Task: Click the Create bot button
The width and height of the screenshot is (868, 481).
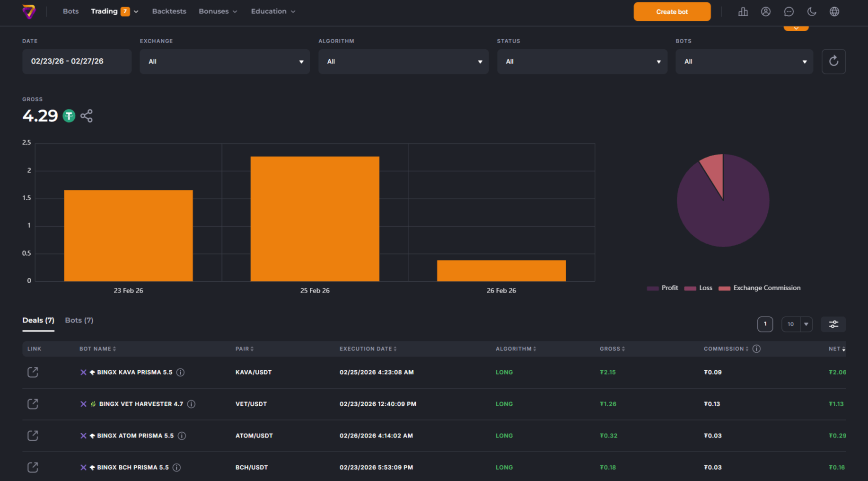Action: point(672,11)
